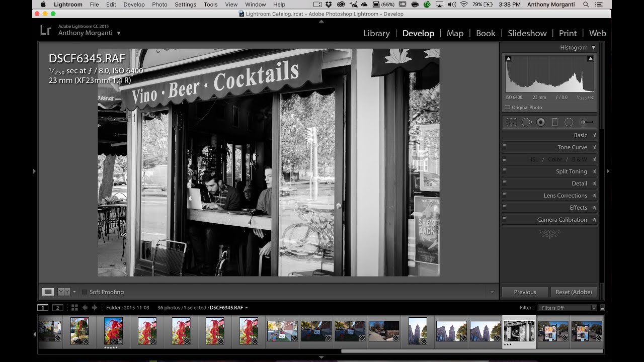This screenshot has height=362, width=644.
Task: Go back with the filmstrip left arrow
Action: pyautogui.click(x=85, y=308)
